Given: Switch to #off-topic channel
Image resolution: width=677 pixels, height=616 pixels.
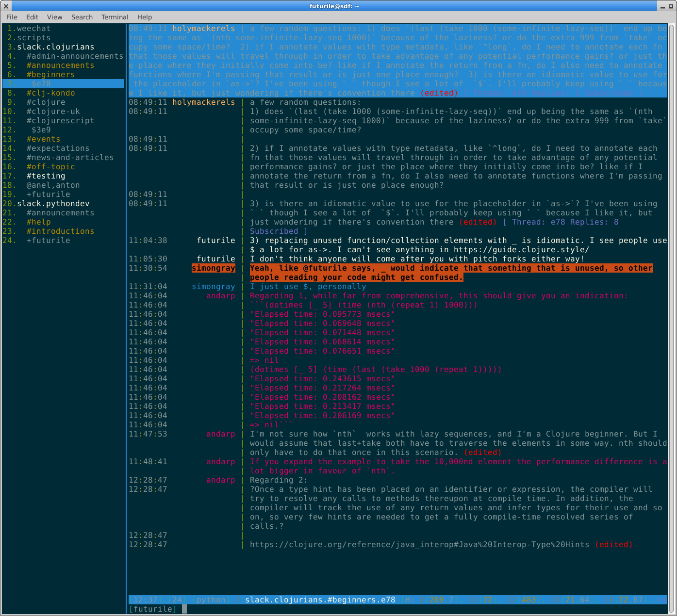Looking at the screenshot, I should (x=50, y=167).
